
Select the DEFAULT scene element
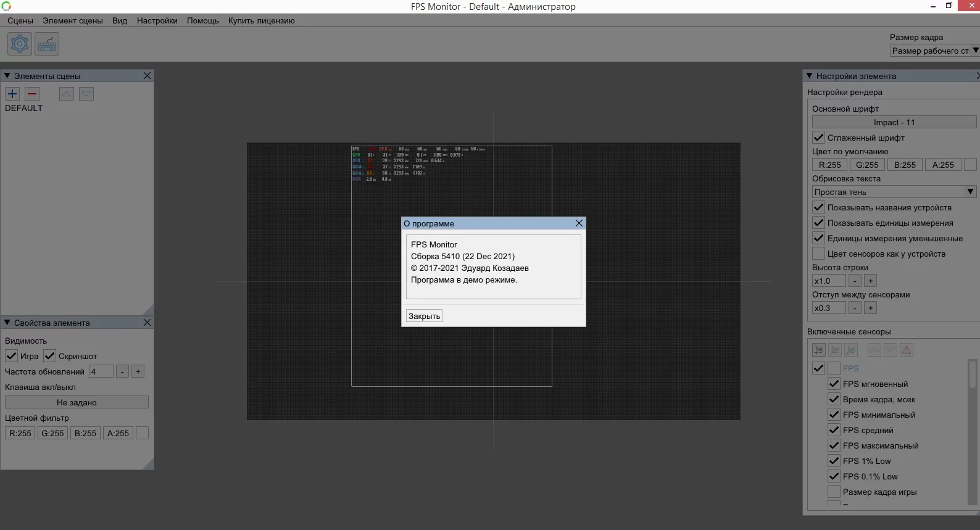pyautogui.click(x=24, y=108)
